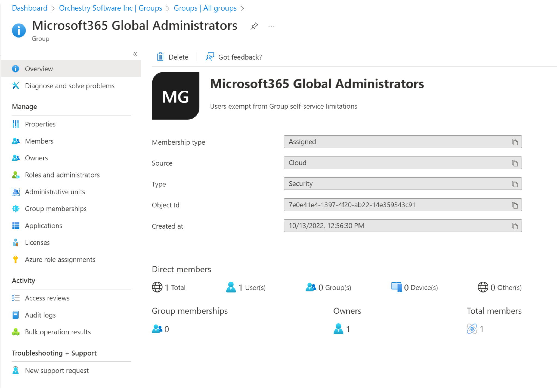Click the Delete button
Image resolution: width=557 pixels, height=392 pixels.
(x=172, y=57)
